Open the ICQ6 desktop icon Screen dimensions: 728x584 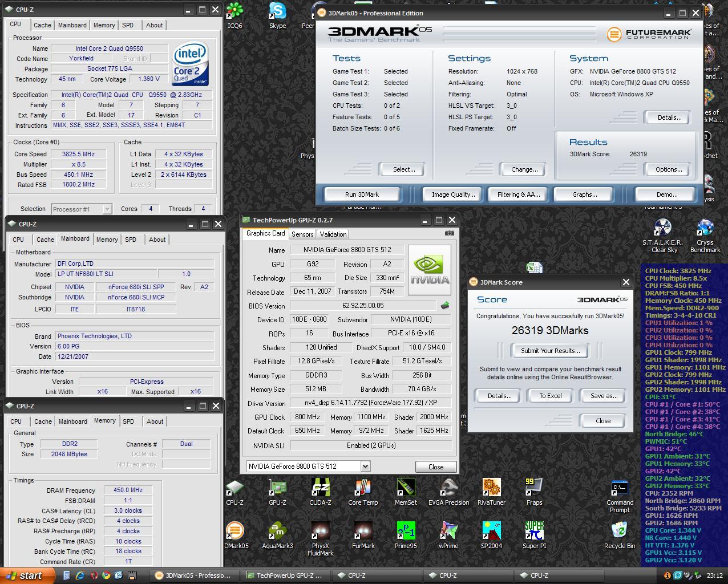tap(234, 15)
